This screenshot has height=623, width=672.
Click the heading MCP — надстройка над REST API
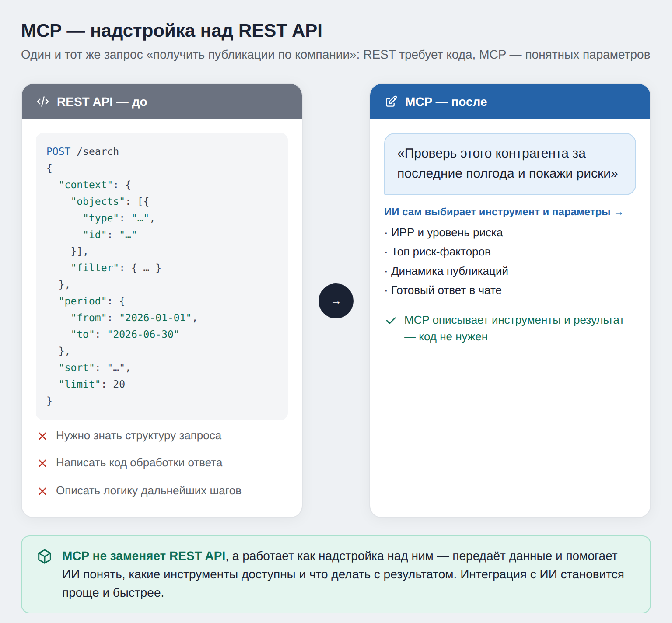171,31
